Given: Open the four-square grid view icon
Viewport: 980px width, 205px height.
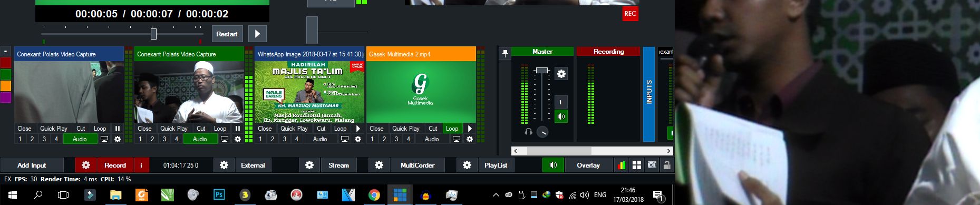Looking at the screenshot, I should (637, 165).
